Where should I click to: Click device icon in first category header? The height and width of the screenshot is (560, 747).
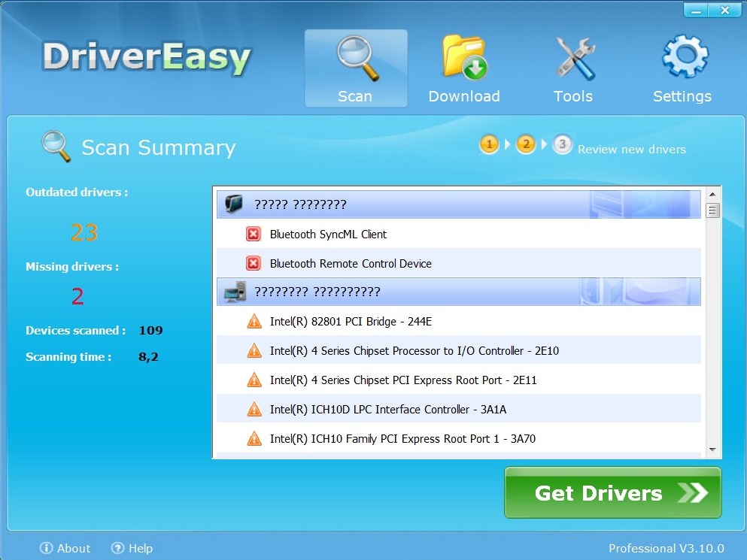(234, 204)
